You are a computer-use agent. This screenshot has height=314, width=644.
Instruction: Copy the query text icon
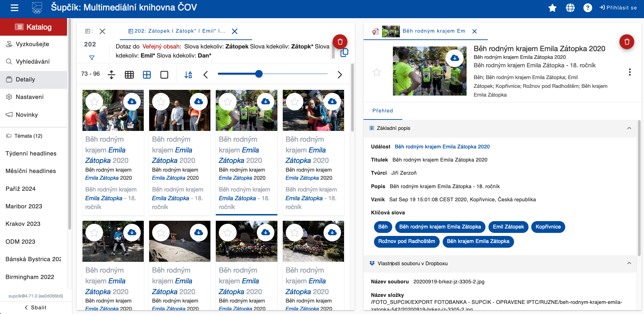pos(344,53)
